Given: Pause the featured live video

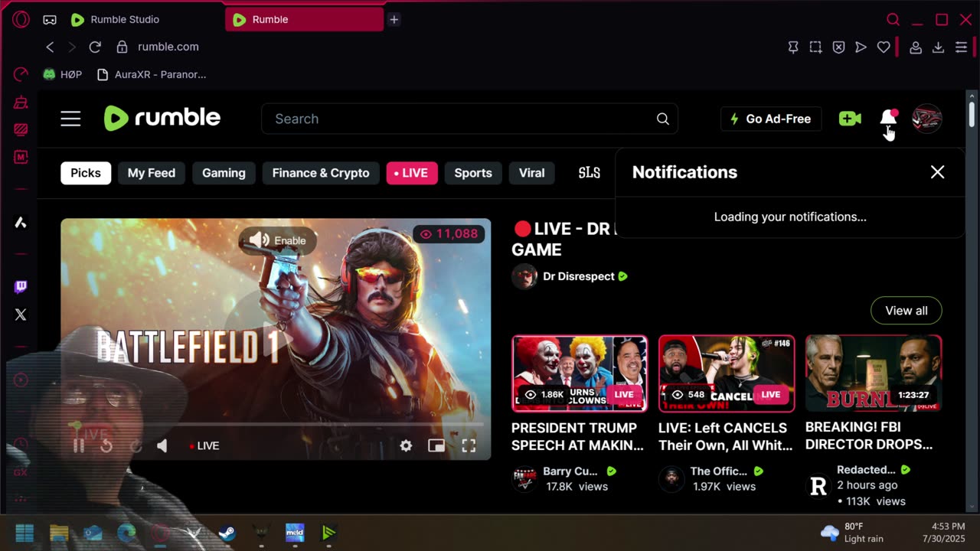Looking at the screenshot, I should 79,445.
